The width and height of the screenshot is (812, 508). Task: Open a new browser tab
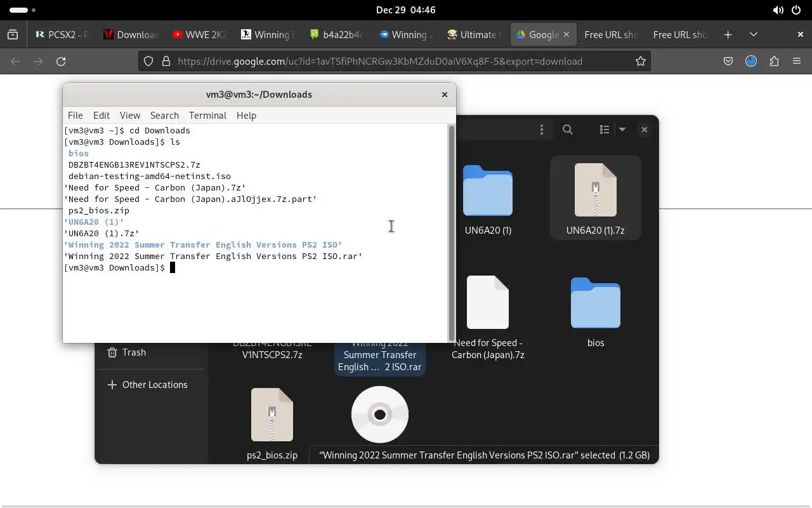click(728, 34)
